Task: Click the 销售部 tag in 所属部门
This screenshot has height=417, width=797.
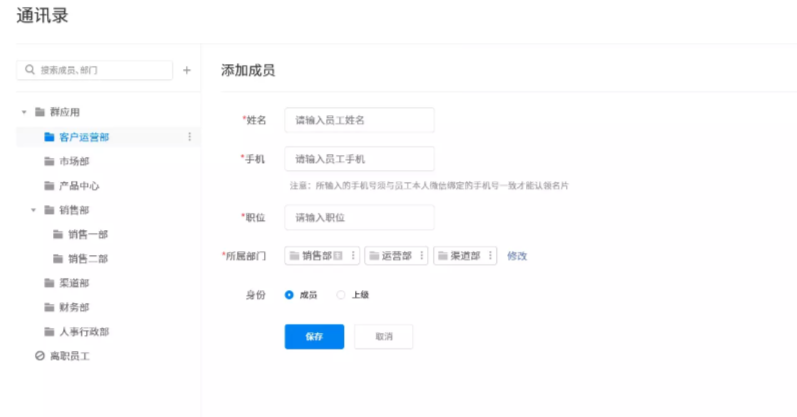Action: [322, 256]
